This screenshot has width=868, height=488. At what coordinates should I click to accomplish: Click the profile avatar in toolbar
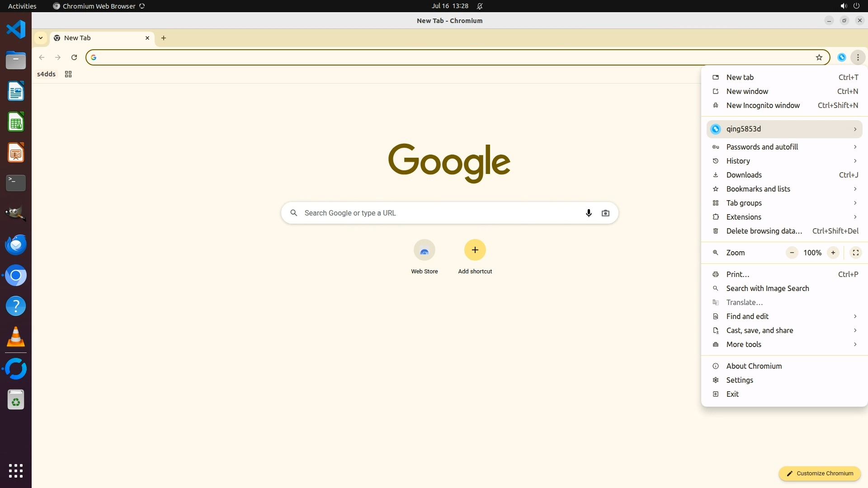click(x=841, y=57)
